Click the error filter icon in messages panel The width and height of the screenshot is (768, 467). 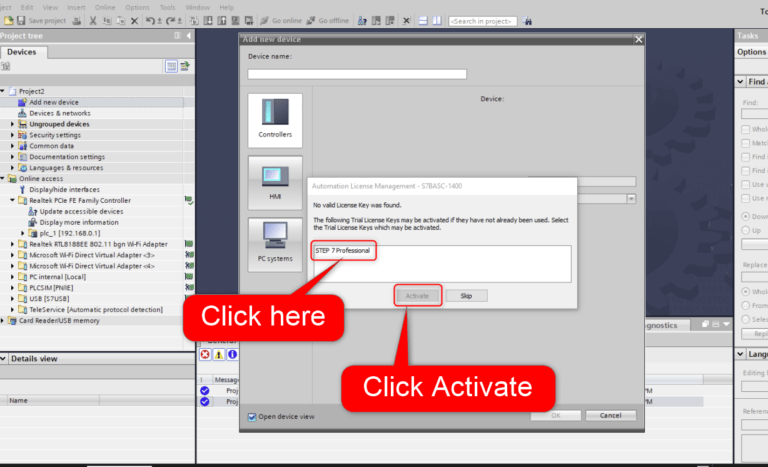pos(205,354)
